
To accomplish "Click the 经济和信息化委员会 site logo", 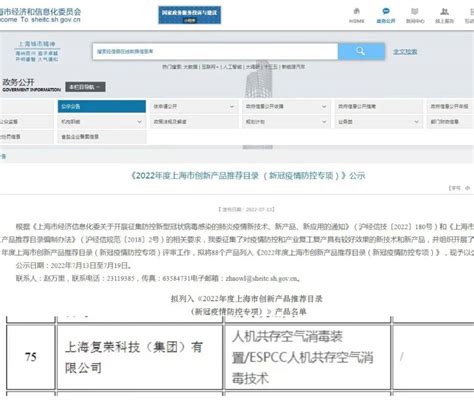I will [x=40, y=15].
